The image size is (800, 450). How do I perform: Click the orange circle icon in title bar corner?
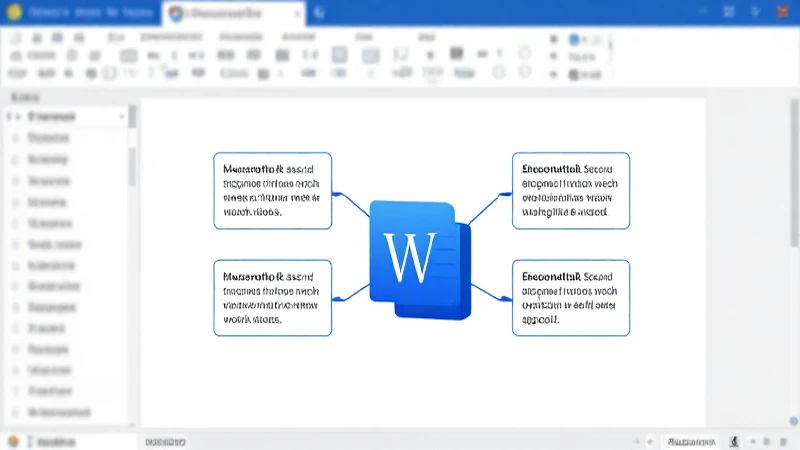(x=14, y=12)
